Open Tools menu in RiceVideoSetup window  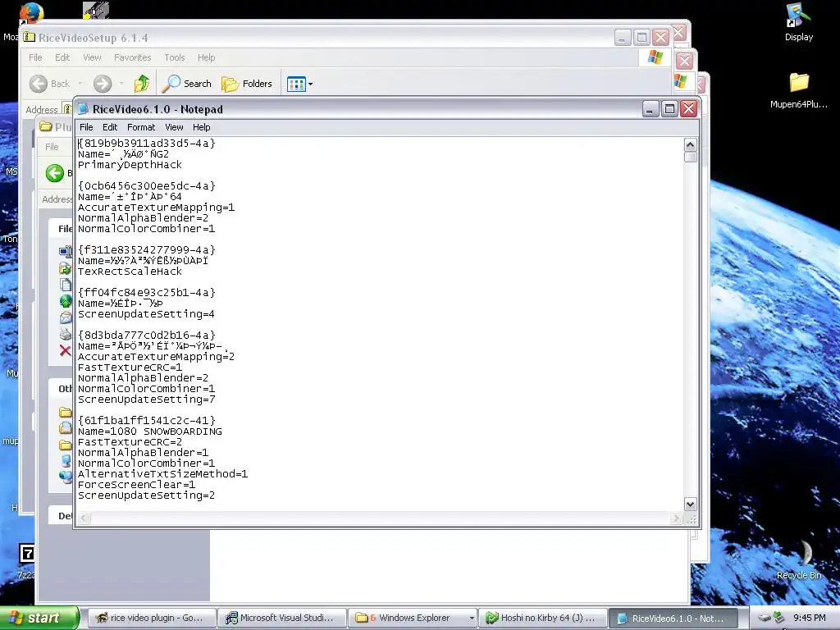pyautogui.click(x=175, y=57)
